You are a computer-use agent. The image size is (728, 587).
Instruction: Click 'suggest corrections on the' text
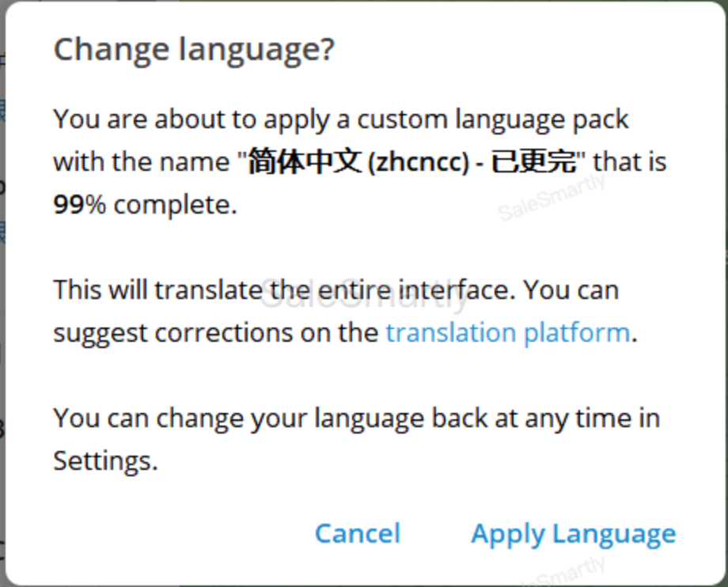click(x=216, y=334)
